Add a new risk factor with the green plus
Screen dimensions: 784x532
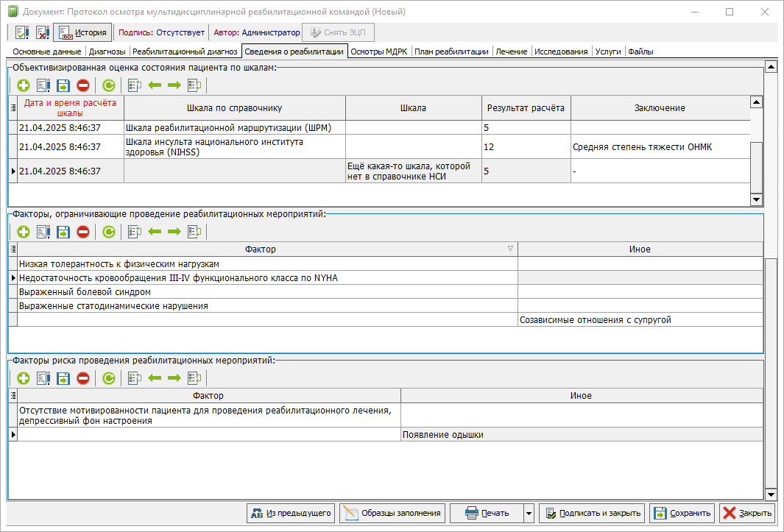pos(24,378)
